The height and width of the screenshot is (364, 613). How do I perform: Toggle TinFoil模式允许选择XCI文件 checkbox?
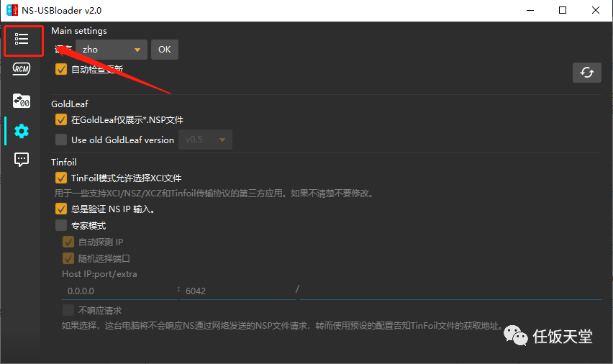pyautogui.click(x=61, y=178)
